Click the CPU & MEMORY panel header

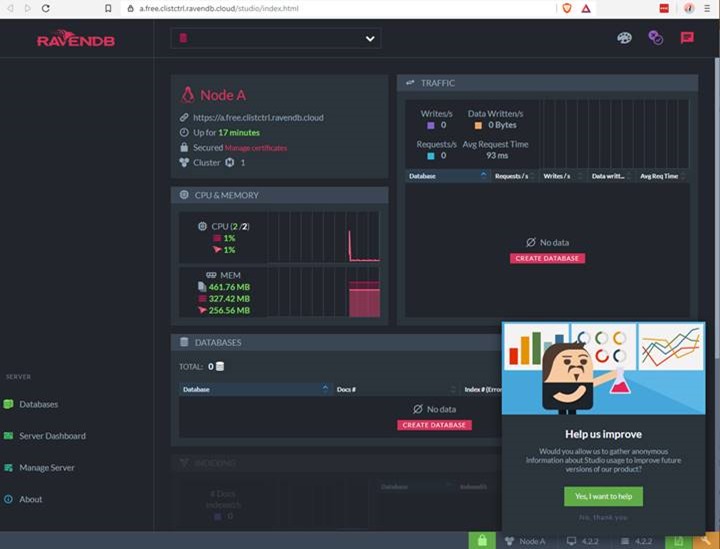(x=280, y=195)
